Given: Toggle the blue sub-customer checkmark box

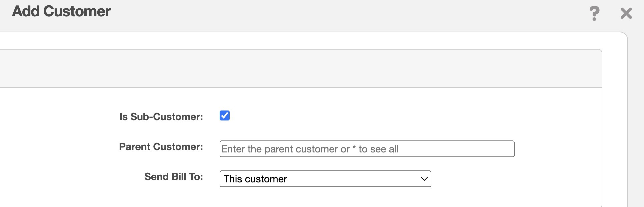Looking at the screenshot, I should [225, 115].
